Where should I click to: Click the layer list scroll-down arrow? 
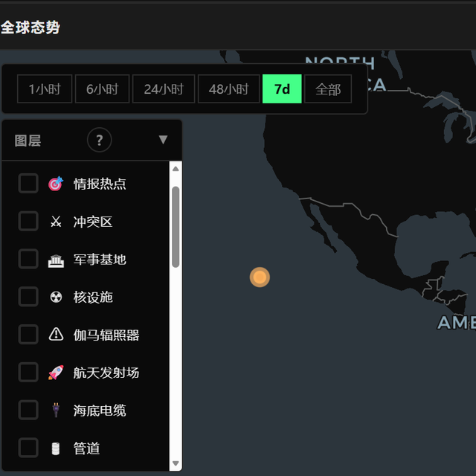tap(176, 463)
